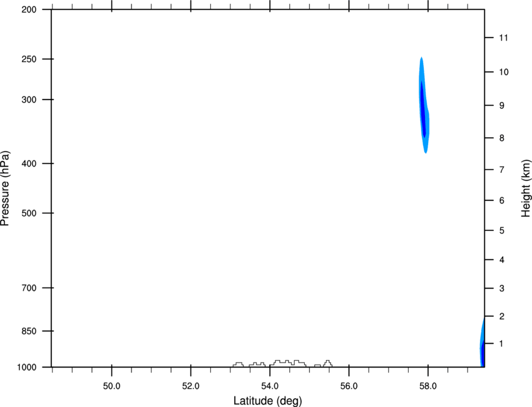The image size is (532, 407).
Task: Click the Latitude (deg) axis title
Action: pyautogui.click(x=267, y=401)
